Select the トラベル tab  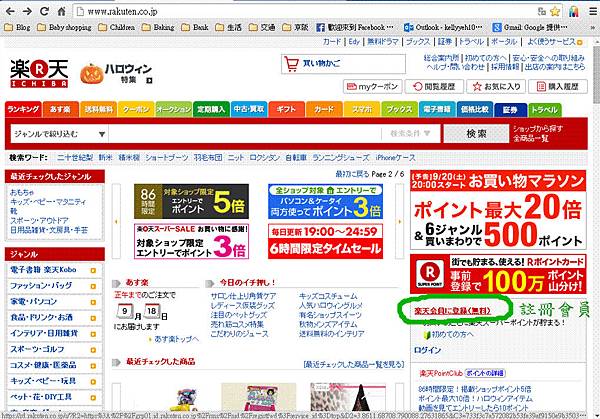544,110
